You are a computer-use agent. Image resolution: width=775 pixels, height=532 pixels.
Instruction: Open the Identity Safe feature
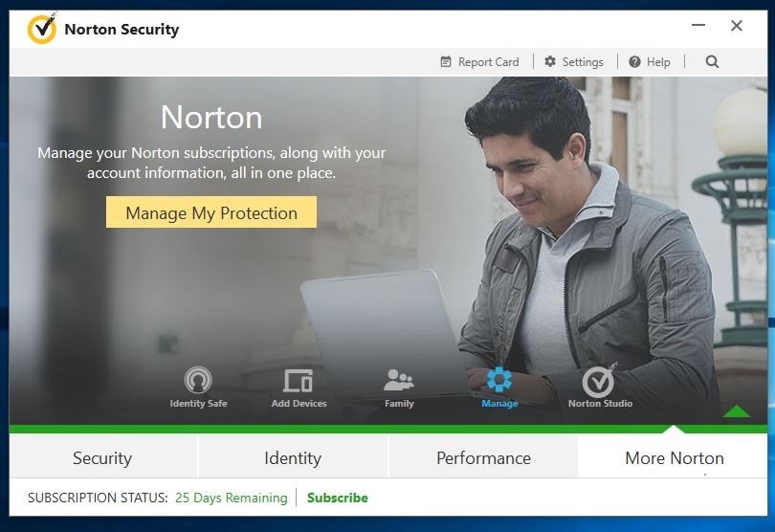pyautogui.click(x=198, y=388)
